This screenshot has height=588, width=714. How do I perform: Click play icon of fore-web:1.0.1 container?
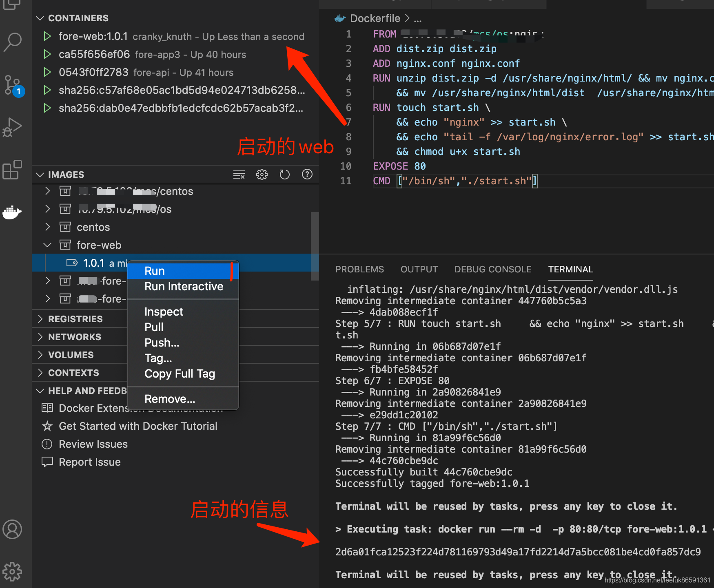(x=47, y=36)
